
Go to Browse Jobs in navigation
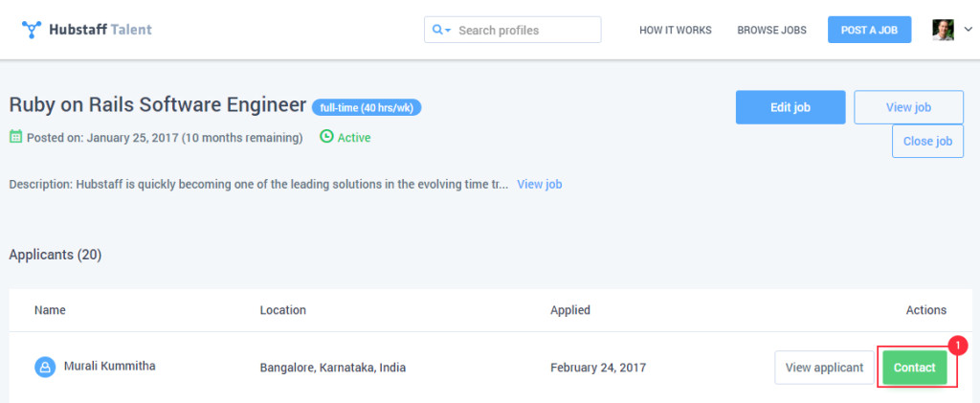[x=770, y=30]
